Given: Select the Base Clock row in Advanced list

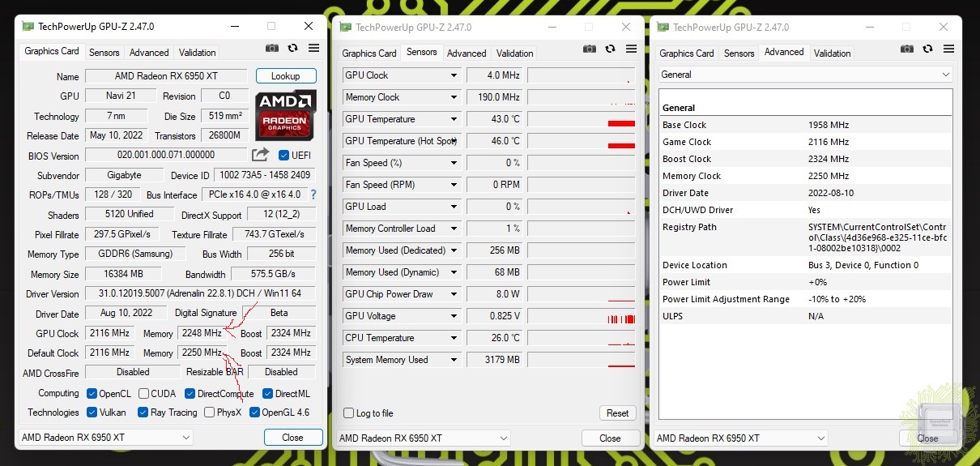Looking at the screenshot, I should tap(805, 125).
